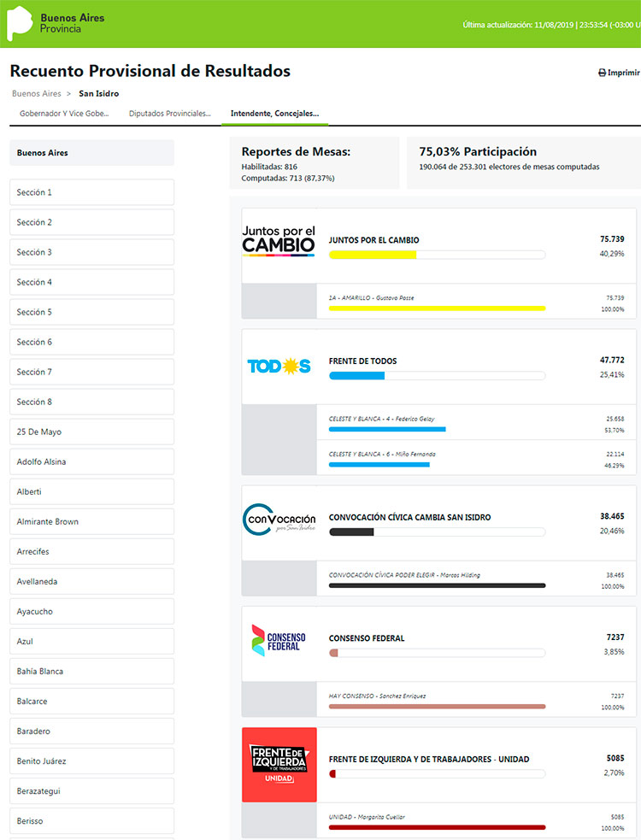
Task: Click the Buenos Aires Provincia logo
Action: coord(50,23)
